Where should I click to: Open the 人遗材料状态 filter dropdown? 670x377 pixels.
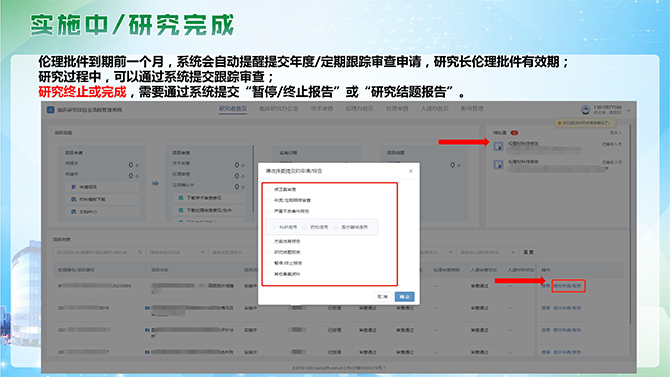(487, 252)
